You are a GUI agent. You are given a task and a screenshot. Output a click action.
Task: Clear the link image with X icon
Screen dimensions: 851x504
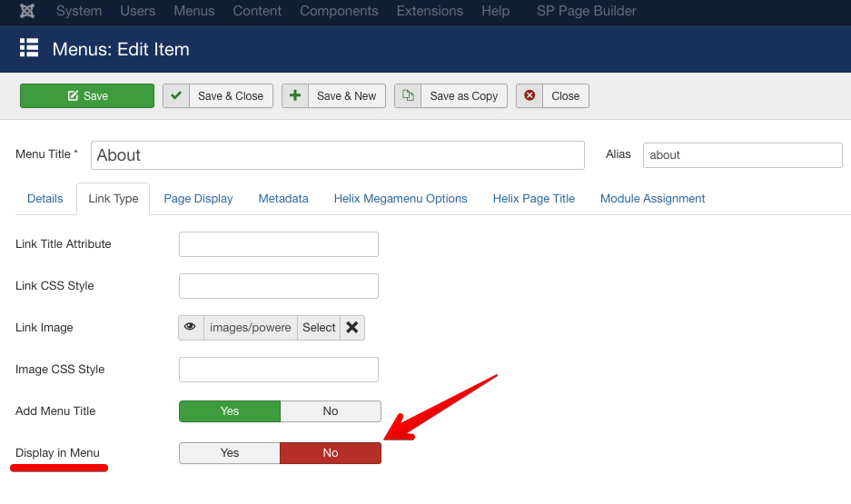(x=352, y=328)
